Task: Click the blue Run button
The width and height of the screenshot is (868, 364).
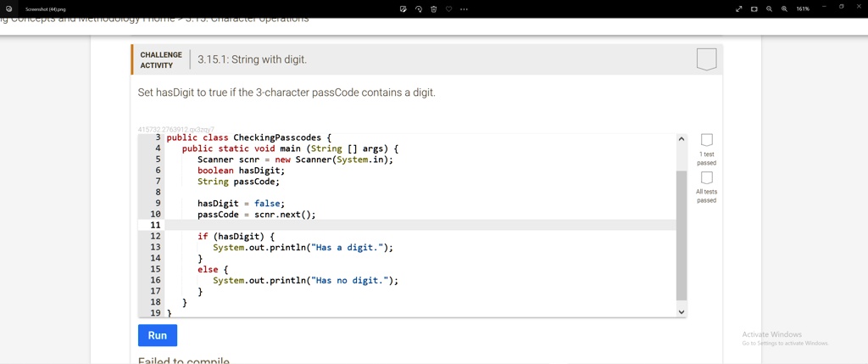Action: coord(157,335)
